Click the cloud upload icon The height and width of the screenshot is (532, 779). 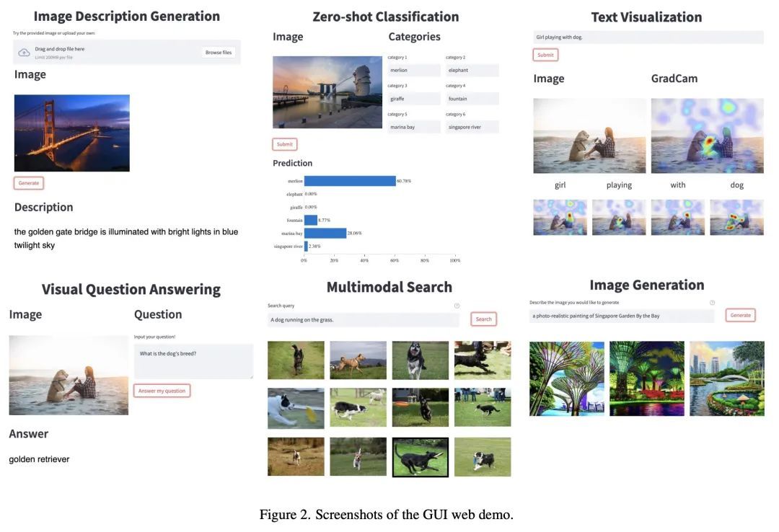point(24,53)
